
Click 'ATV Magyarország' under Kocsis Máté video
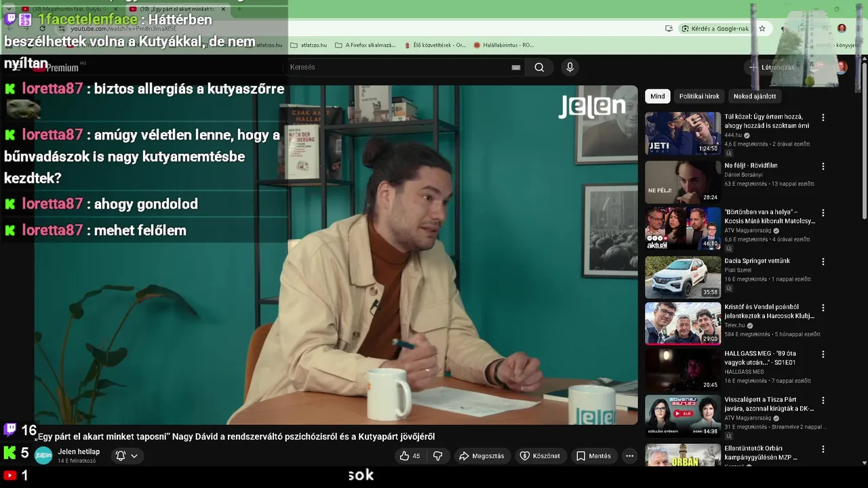point(749,230)
